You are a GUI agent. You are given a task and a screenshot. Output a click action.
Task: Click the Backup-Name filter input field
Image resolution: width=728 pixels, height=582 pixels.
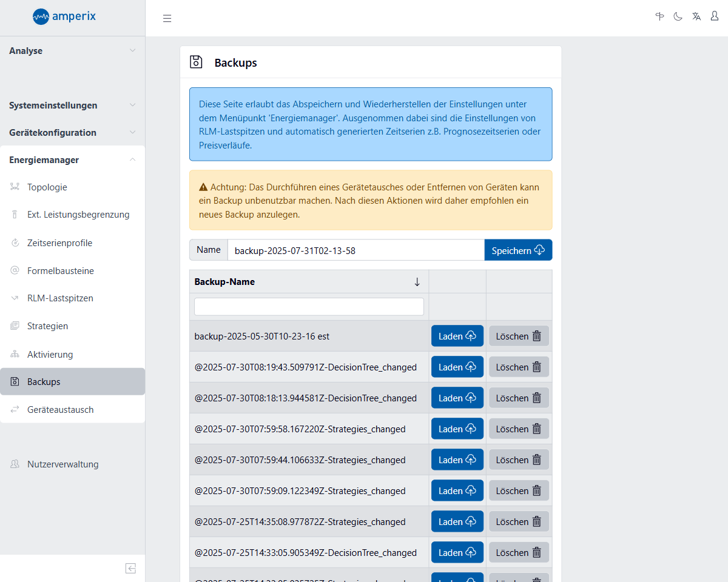[x=309, y=307]
